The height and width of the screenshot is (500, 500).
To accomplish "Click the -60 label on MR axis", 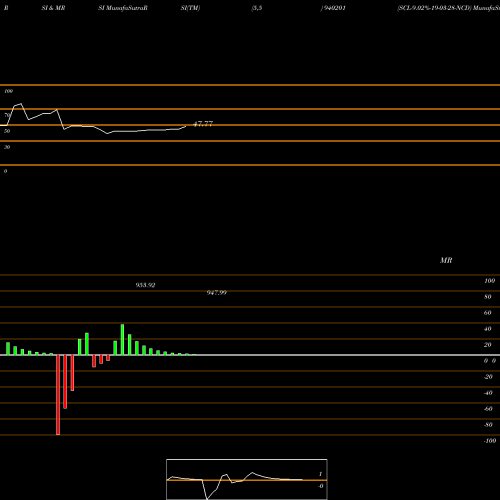I will [488, 409].
